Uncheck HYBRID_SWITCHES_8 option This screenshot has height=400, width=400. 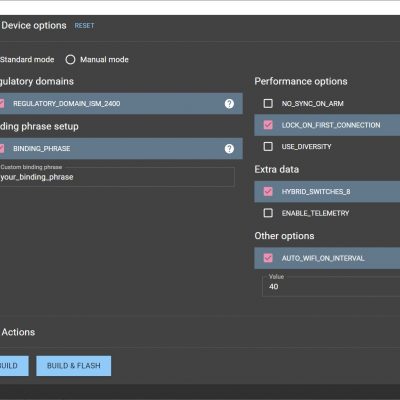click(x=268, y=191)
